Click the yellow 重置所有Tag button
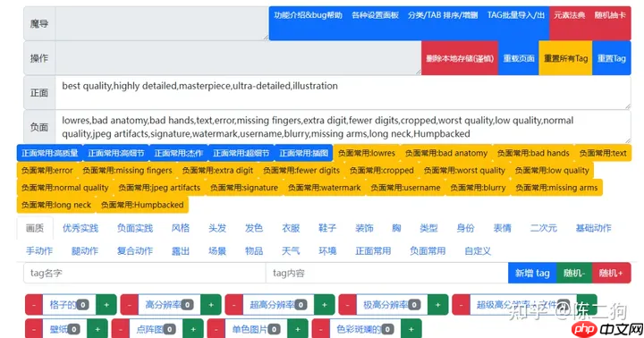Screen dimensions: 644x338 [x=565, y=58]
